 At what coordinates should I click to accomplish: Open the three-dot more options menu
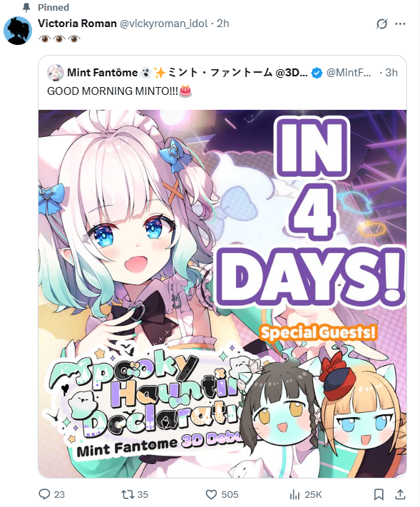click(x=400, y=24)
